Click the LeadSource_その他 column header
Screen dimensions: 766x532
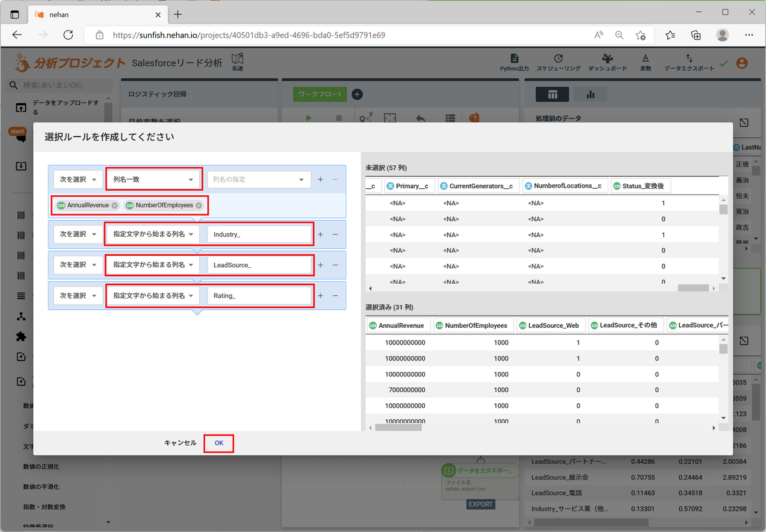tap(626, 325)
